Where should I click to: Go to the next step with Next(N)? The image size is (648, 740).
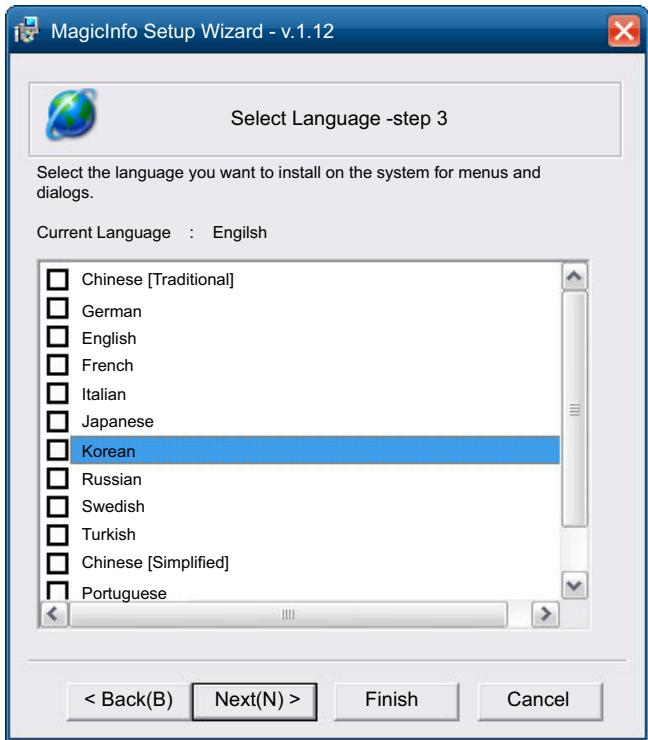pos(255,701)
